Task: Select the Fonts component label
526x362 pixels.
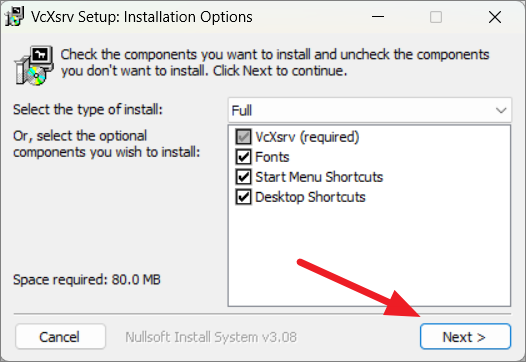Action: [x=272, y=157]
